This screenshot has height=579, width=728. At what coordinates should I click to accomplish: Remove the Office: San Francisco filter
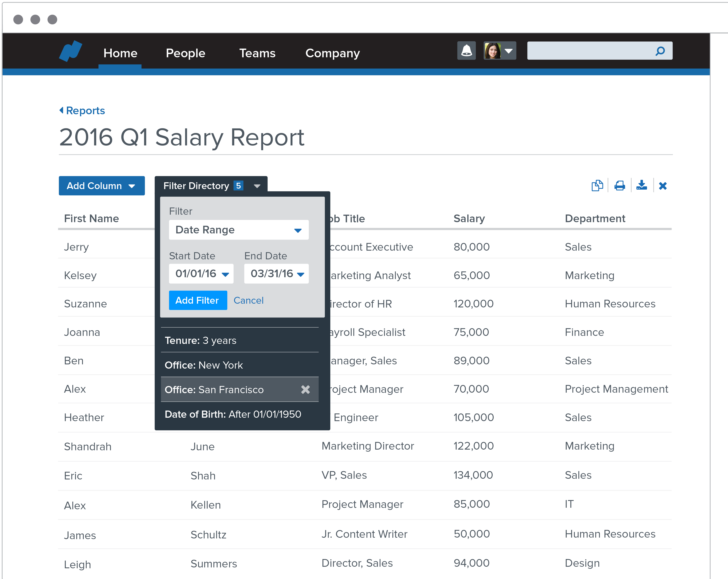305,389
